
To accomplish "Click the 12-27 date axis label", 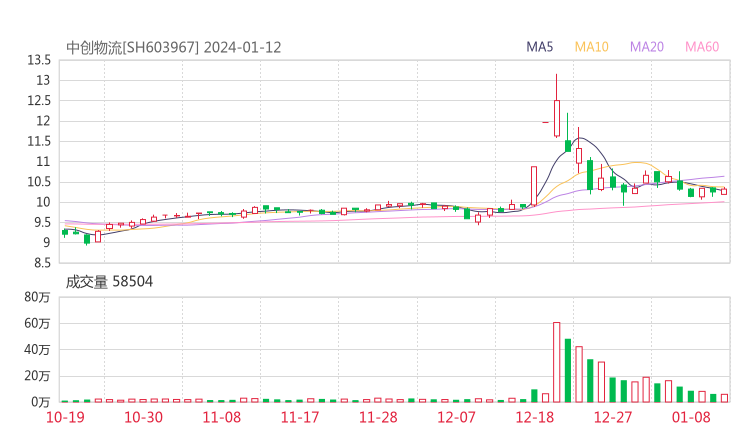I will coord(613,417).
